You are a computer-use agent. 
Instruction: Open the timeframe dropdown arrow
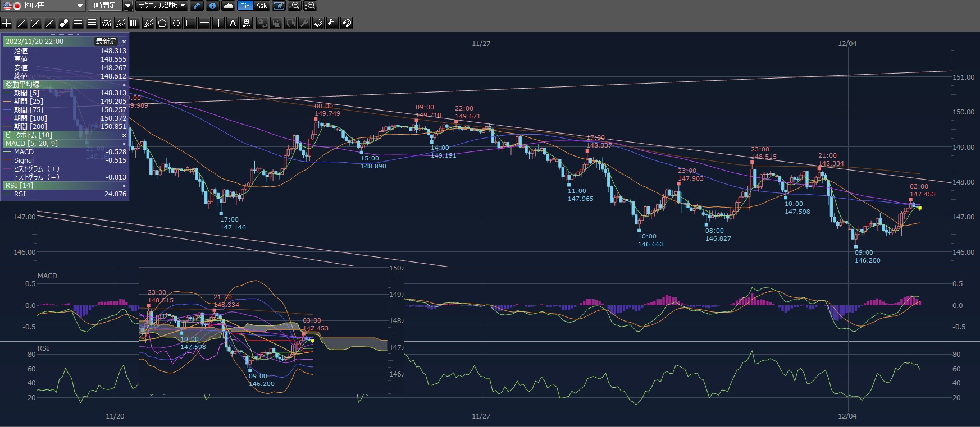pos(127,6)
